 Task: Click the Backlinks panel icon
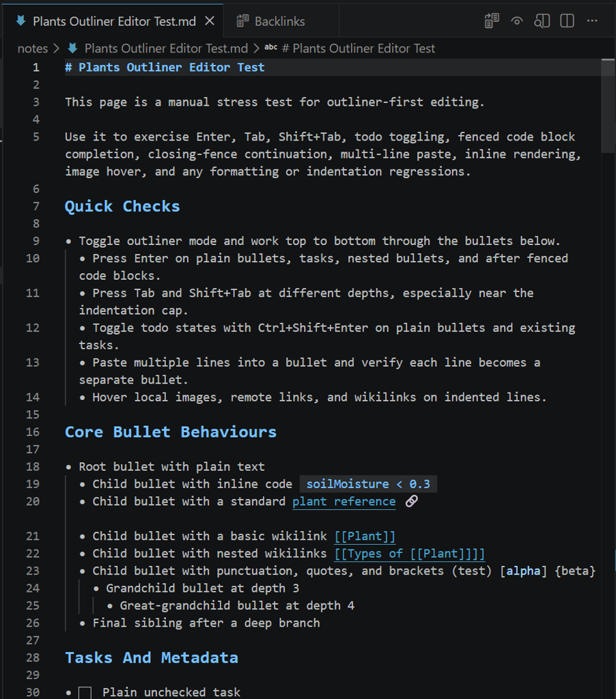point(242,21)
